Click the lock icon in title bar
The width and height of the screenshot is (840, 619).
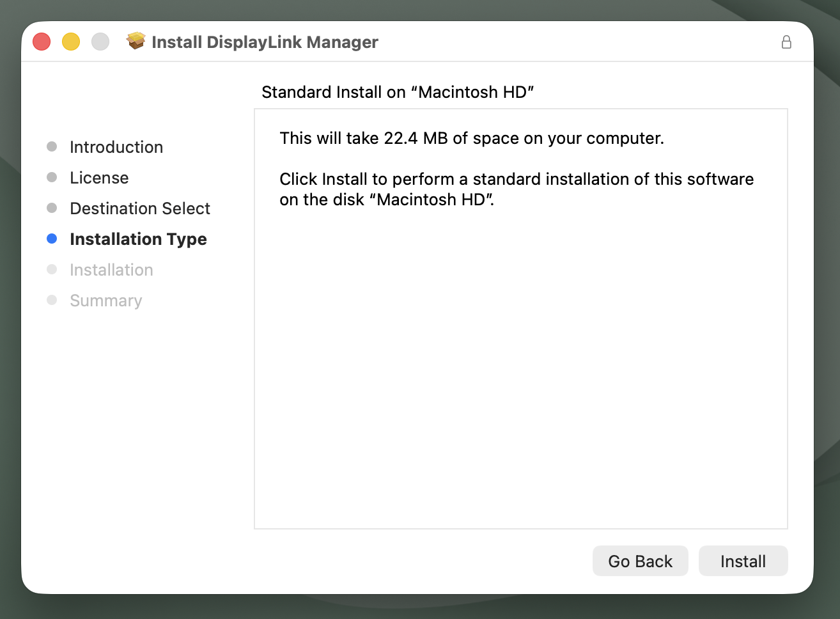point(786,42)
